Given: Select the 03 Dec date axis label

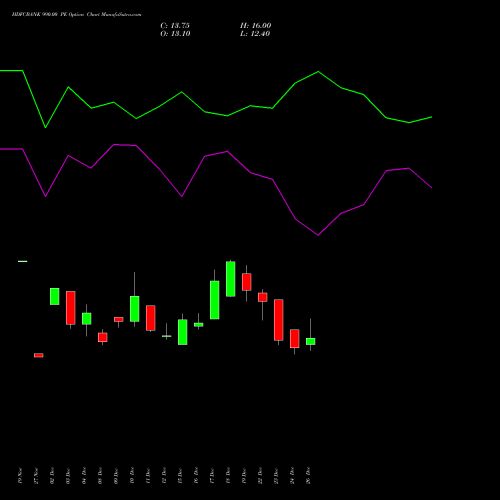Looking at the screenshot, I should (x=68, y=476).
